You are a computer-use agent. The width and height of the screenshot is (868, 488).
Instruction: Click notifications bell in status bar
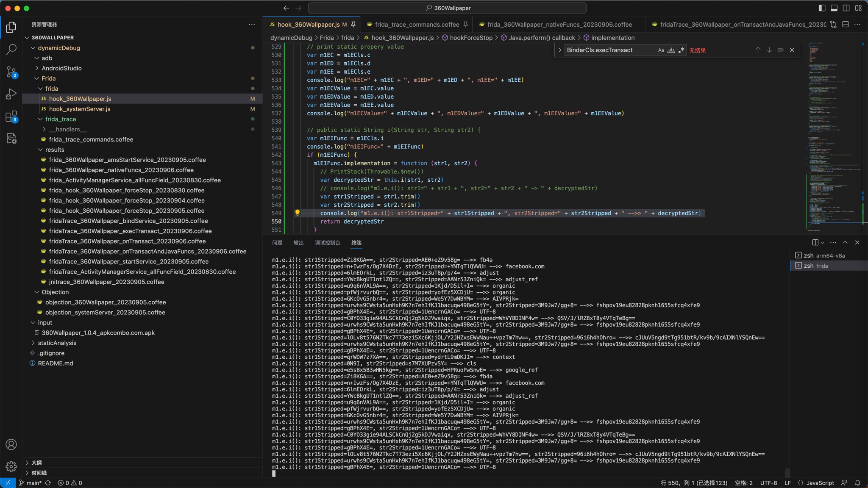click(x=857, y=483)
